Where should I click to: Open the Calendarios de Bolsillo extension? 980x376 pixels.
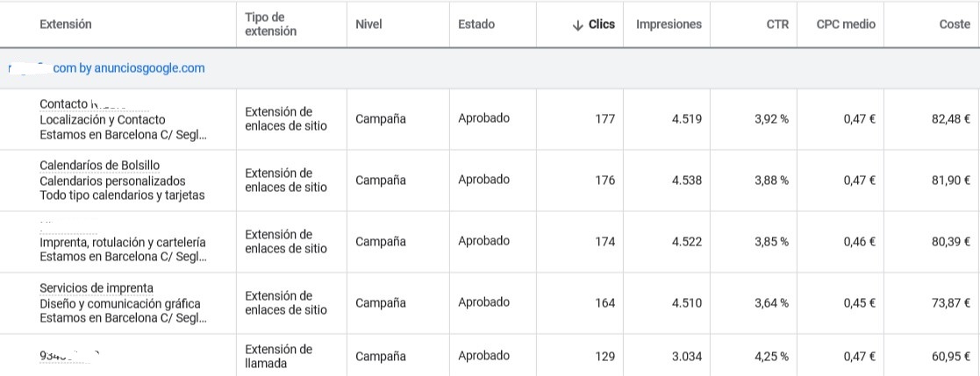coord(99,165)
